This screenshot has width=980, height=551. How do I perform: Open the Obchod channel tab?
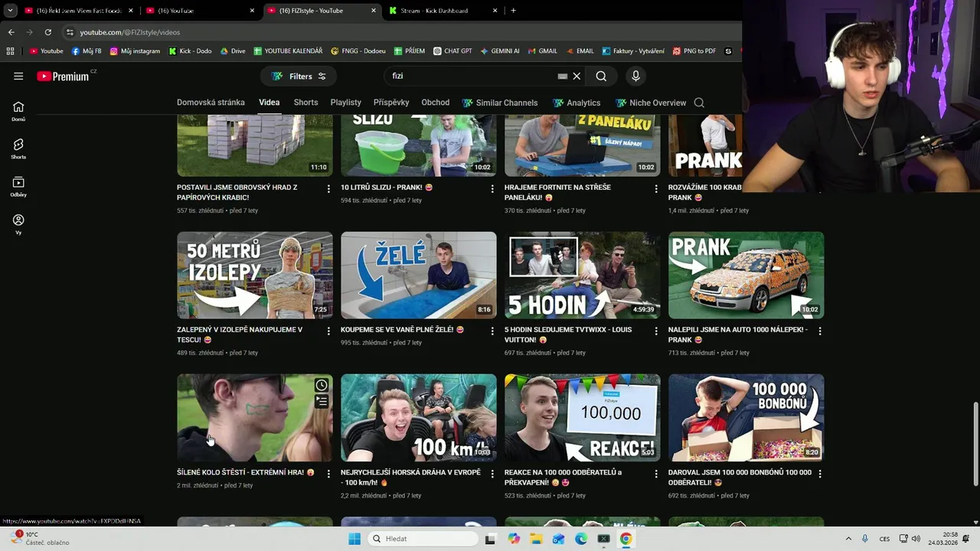click(x=435, y=103)
